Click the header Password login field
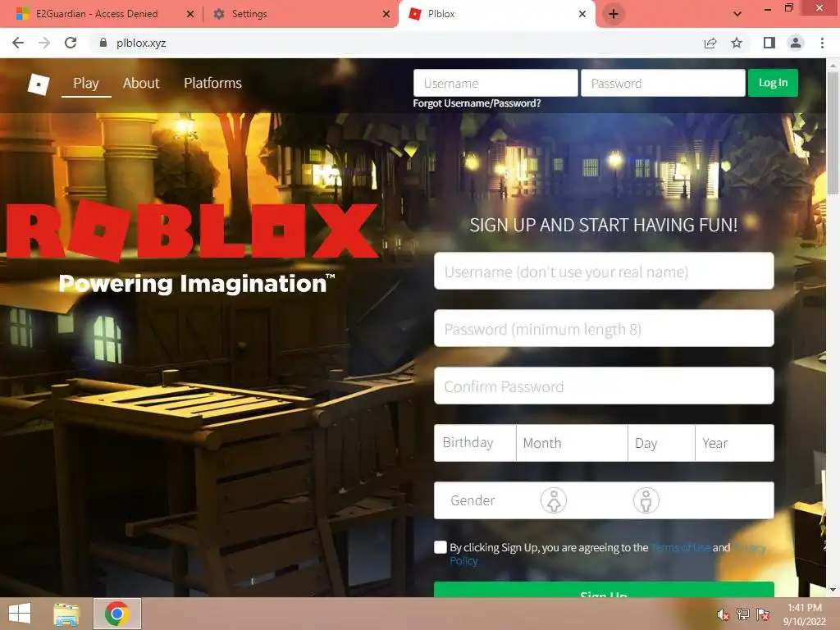 point(663,83)
